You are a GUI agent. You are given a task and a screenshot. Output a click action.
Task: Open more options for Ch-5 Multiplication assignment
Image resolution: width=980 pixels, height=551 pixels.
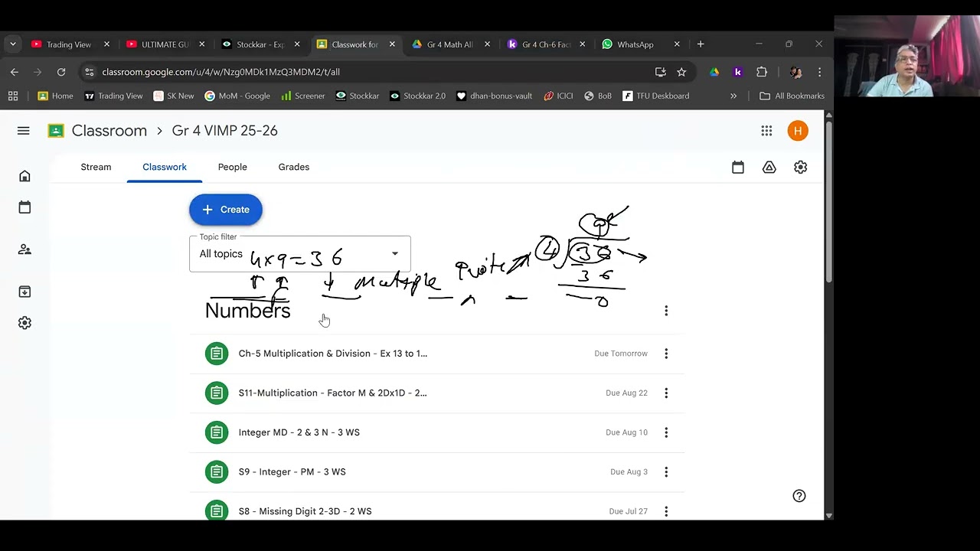pyautogui.click(x=666, y=354)
